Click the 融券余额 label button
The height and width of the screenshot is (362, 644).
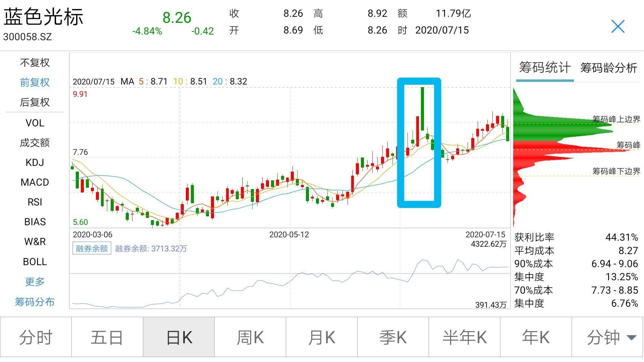click(x=92, y=248)
